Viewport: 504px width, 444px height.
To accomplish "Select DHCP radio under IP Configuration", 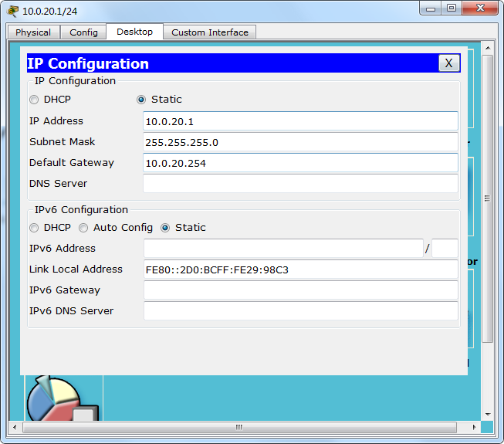I will pyautogui.click(x=34, y=100).
